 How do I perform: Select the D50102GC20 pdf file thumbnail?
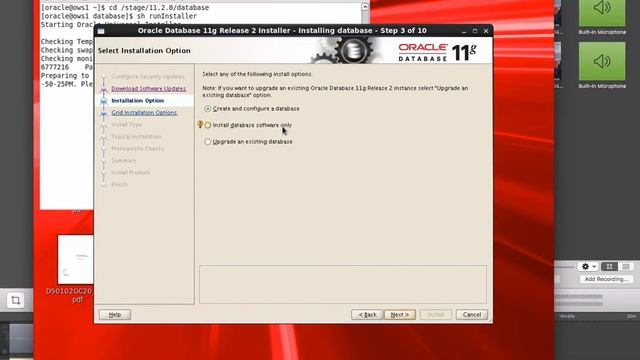76,260
